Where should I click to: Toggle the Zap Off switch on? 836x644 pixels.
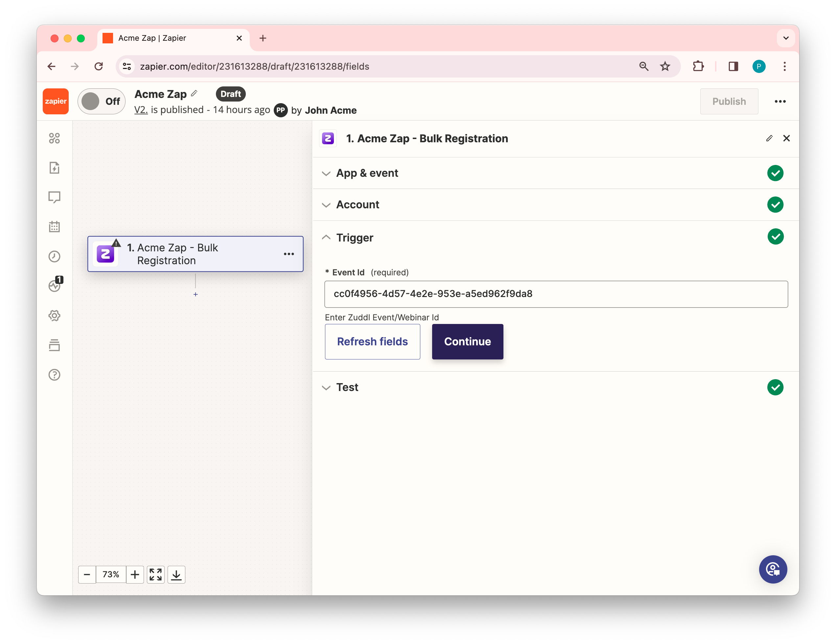pos(101,102)
